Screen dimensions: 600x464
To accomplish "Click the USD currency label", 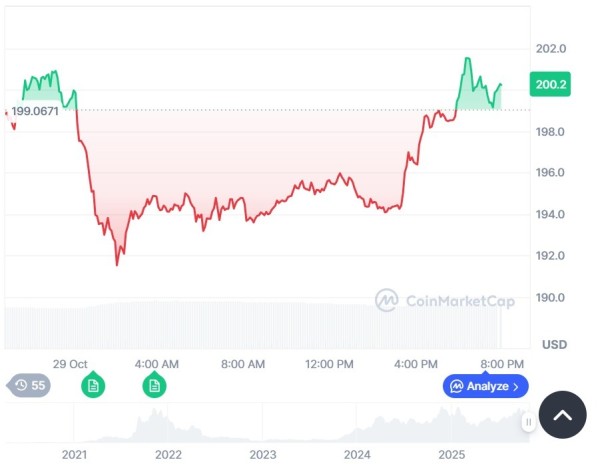I will pyautogui.click(x=554, y=344).
